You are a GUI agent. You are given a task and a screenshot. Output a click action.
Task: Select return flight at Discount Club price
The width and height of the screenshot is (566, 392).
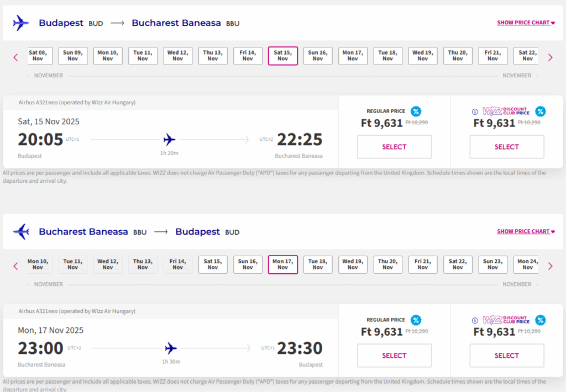pos(506,356)
